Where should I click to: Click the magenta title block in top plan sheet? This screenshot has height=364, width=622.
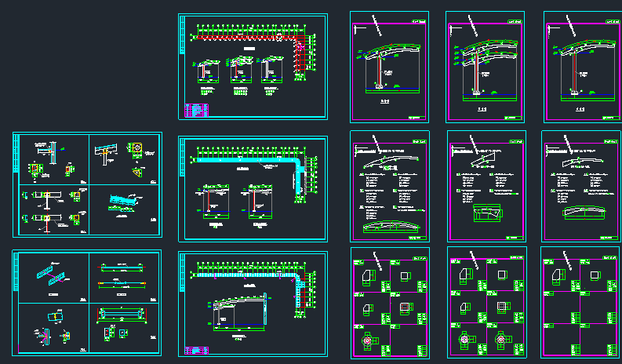[196, 111]
